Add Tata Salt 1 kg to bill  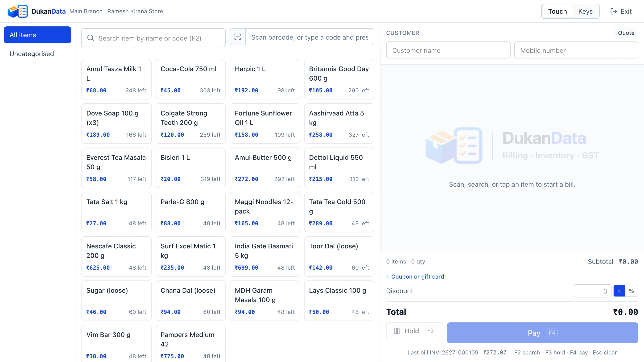click(116, 212)
